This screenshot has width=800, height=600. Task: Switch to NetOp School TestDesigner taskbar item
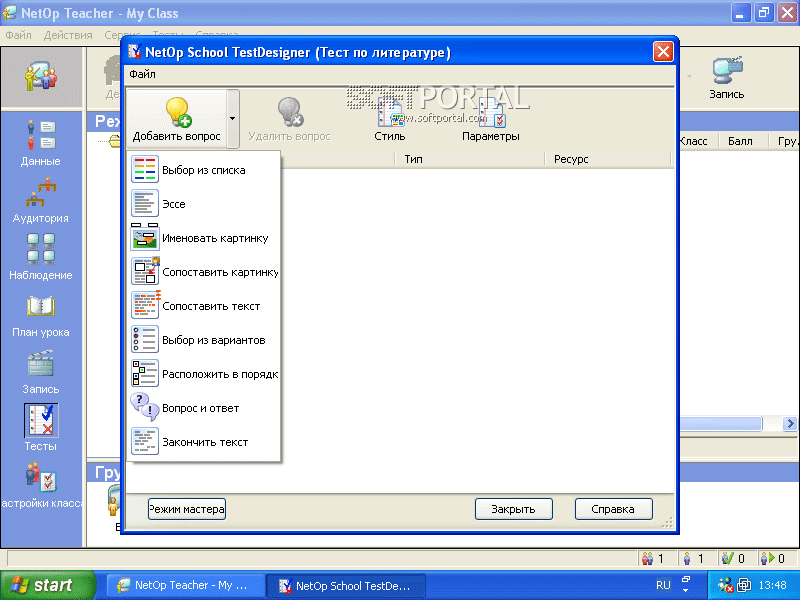(346, 586)
